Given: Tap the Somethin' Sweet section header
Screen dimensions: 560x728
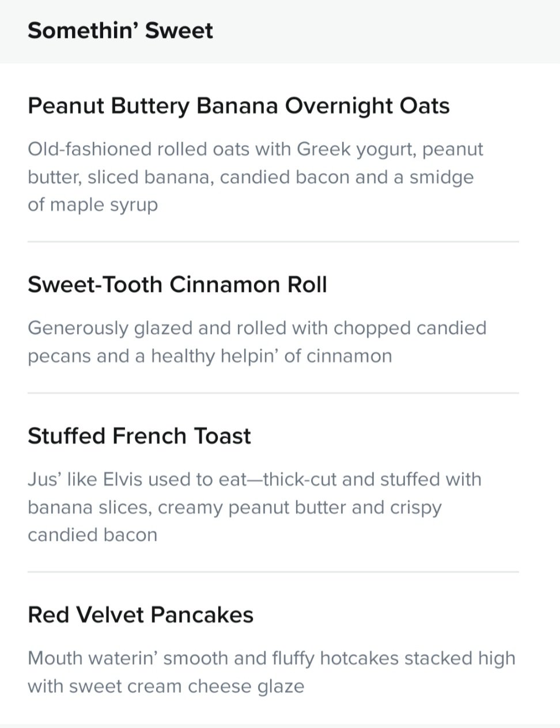Looking at the screenshot, I should tap(120, 31).
